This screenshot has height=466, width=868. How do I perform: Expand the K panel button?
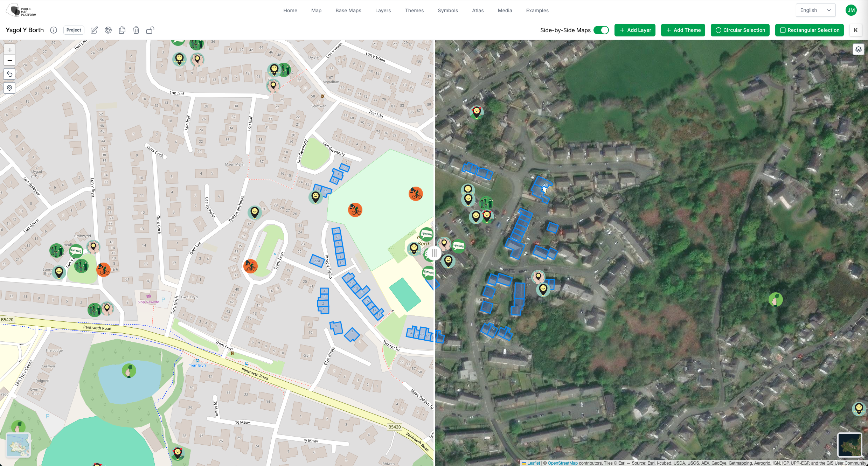[855, 30]
